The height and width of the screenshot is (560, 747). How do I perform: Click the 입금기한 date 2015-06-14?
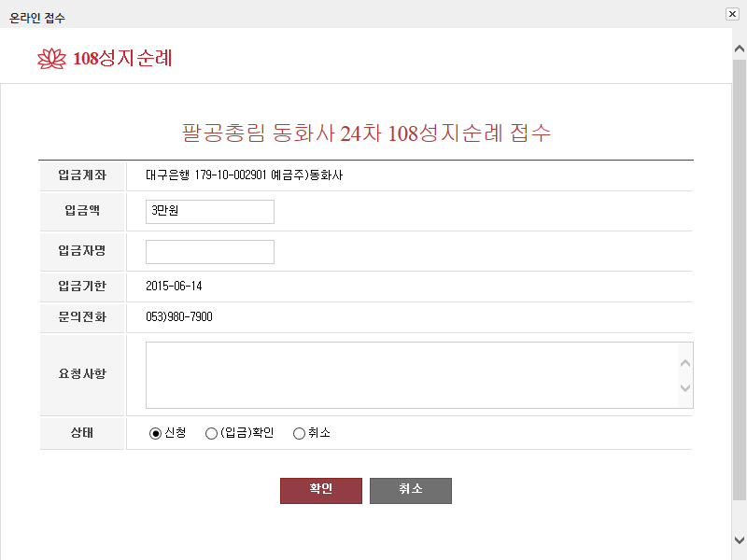(174, 287)
